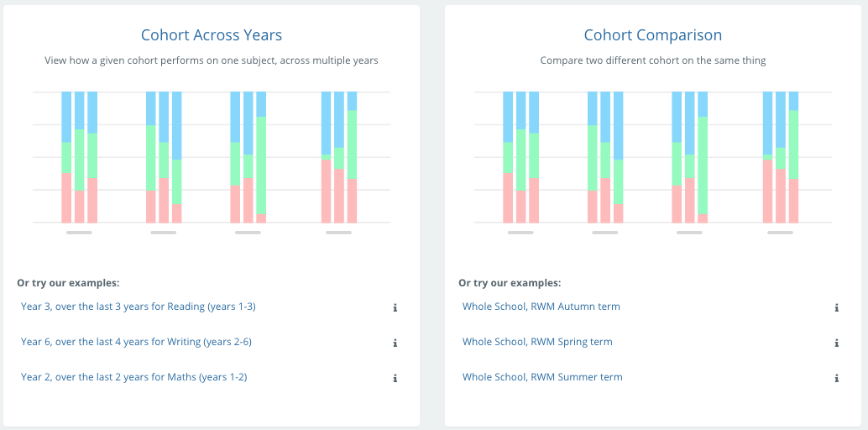This screenshot has height=430, width=868.
Task: Click first bar group in Cohort Across Years chart
Action: point(80,160)
